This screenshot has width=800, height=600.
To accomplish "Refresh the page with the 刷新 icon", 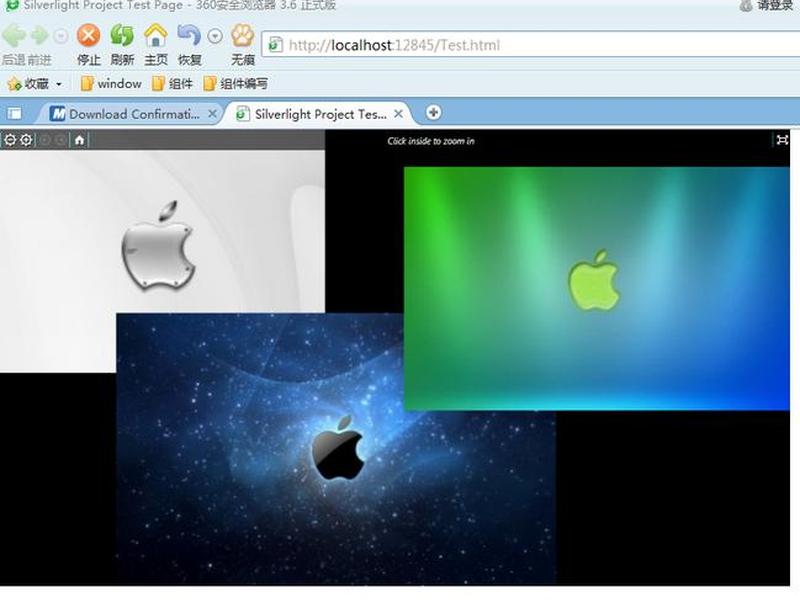I will pyautogui.click(x=122, y=36).
